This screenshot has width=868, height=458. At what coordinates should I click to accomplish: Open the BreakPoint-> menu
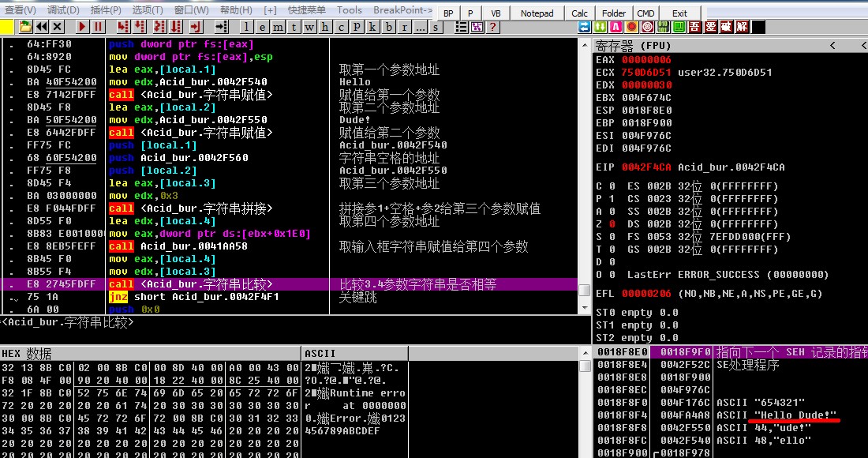point(403,10)
